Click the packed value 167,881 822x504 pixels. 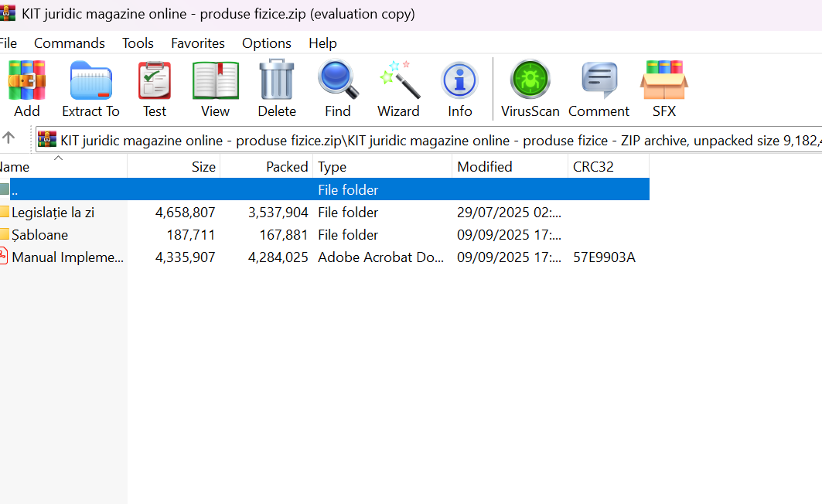(x=284, y=235)
